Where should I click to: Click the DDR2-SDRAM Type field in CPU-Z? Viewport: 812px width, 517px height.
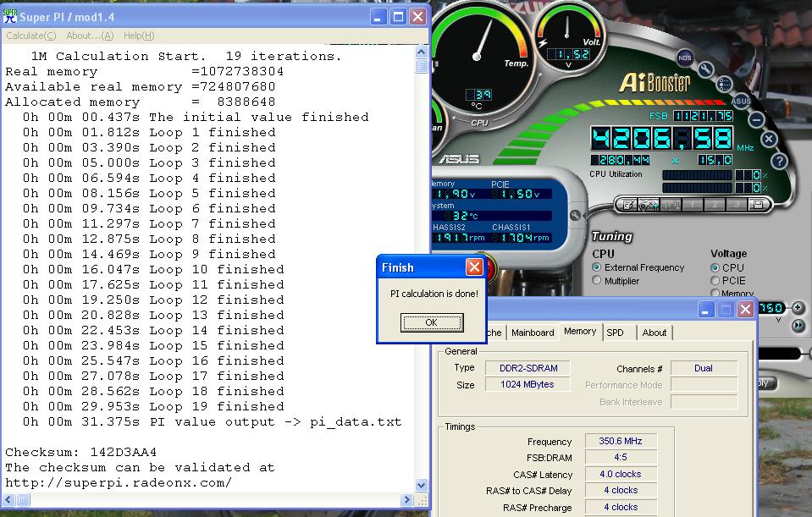pos(528,368)
